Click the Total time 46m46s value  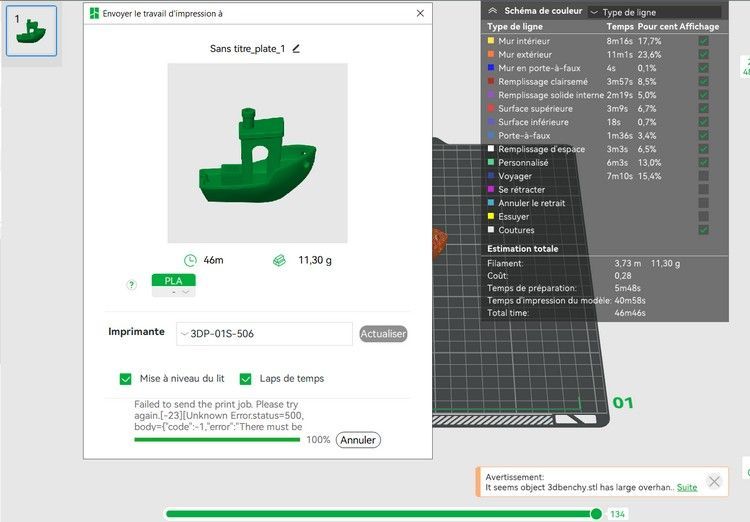tap(630, 313)
